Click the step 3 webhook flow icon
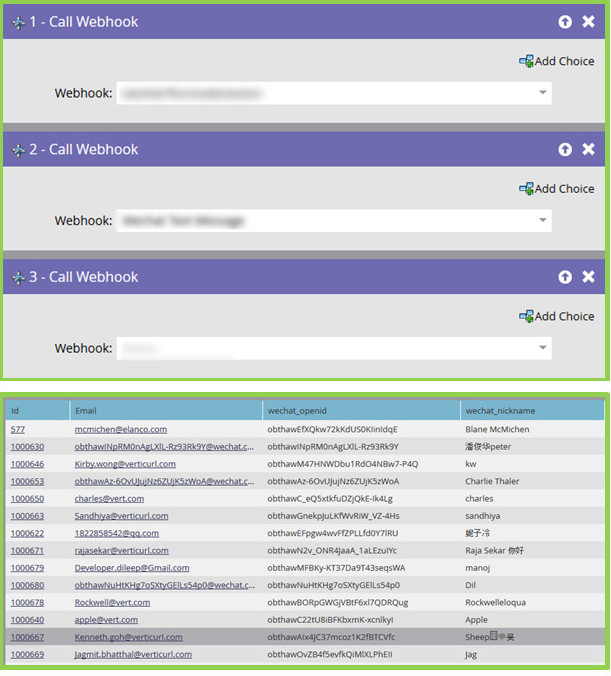The width and height of the screenshot is (611, 676). [x=18, y=277]
